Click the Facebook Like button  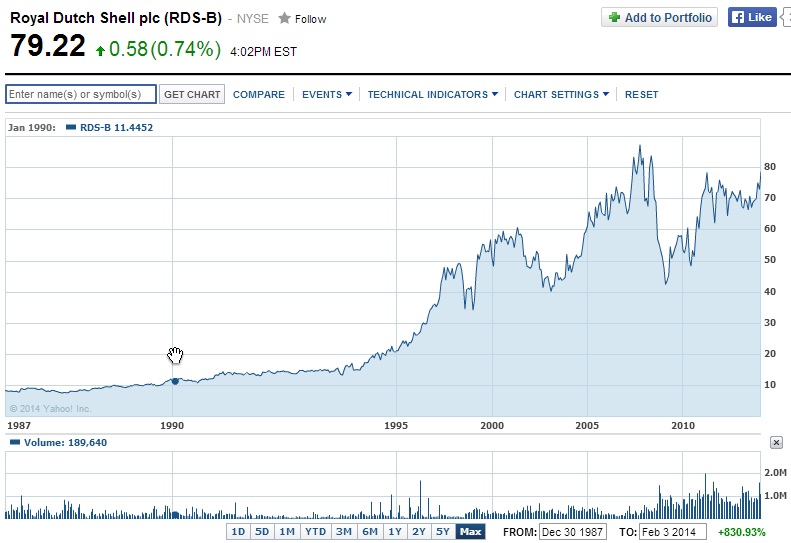tap(752, 17)
